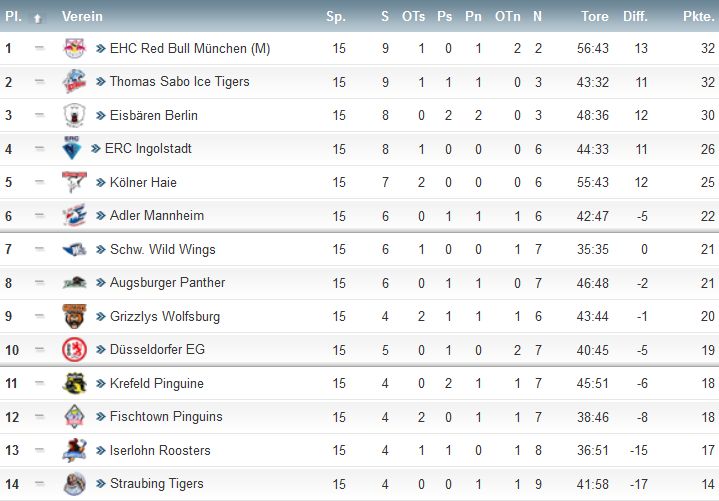Sort table by the Pkte. column header

click(698, 17)
